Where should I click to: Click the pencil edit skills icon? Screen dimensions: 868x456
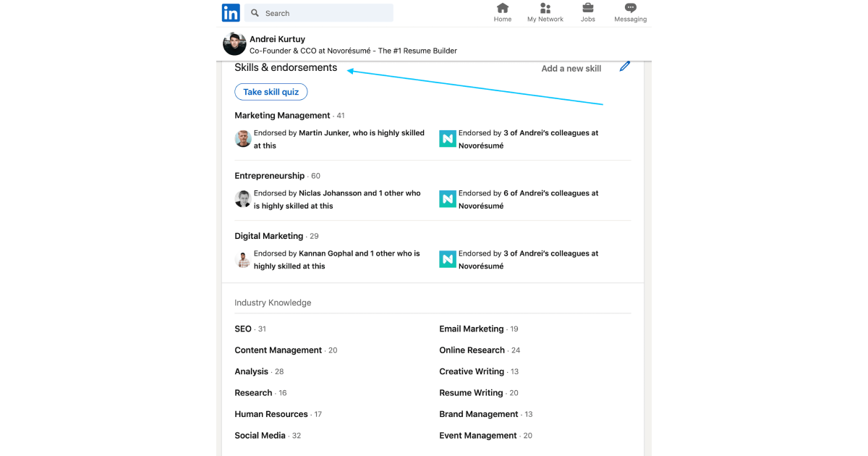pos(625,67)
